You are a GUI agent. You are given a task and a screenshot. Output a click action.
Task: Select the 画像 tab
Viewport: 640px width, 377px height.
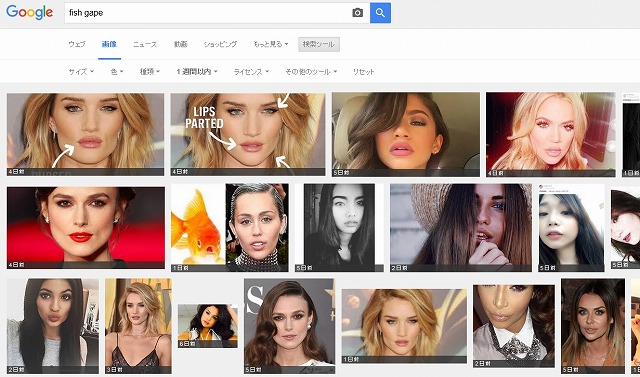[x=109, y=44]
